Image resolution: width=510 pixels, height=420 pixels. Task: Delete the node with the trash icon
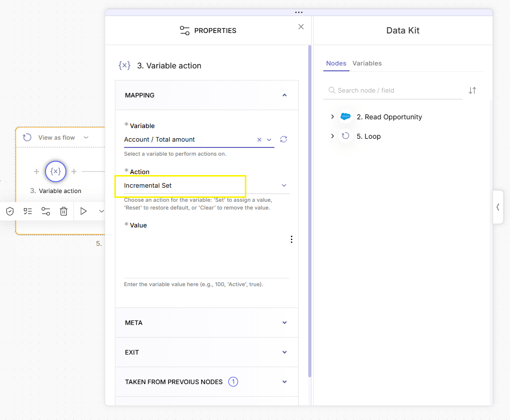(x=64, y=211)
